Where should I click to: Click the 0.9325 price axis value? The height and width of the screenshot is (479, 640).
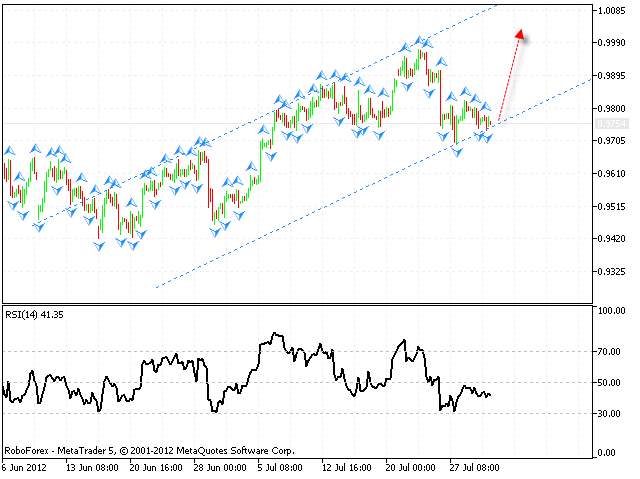tap(611, 272)
